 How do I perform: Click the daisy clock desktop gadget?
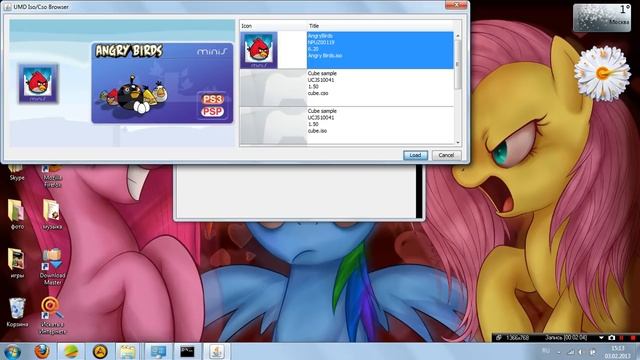[x=602, y=73]
